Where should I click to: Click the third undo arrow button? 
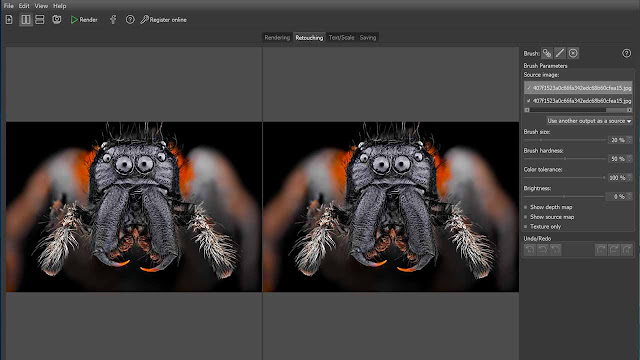(x=556, y=250)
